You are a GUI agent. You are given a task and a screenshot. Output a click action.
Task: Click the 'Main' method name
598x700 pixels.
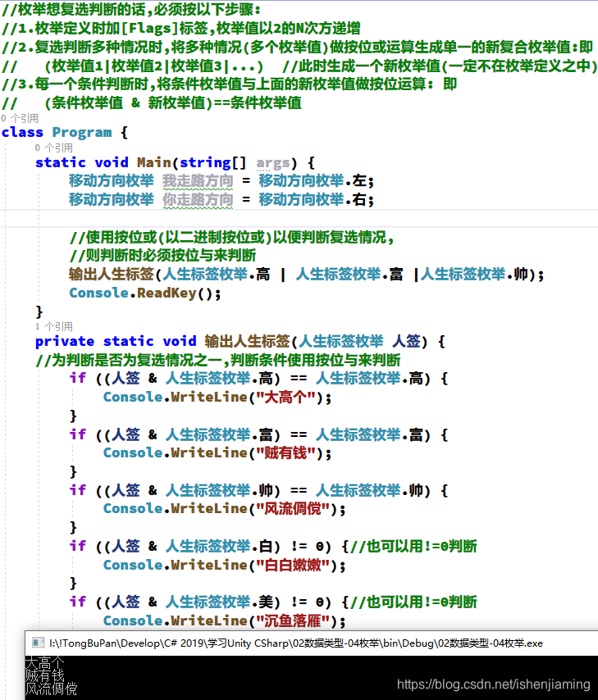(153, 162)
